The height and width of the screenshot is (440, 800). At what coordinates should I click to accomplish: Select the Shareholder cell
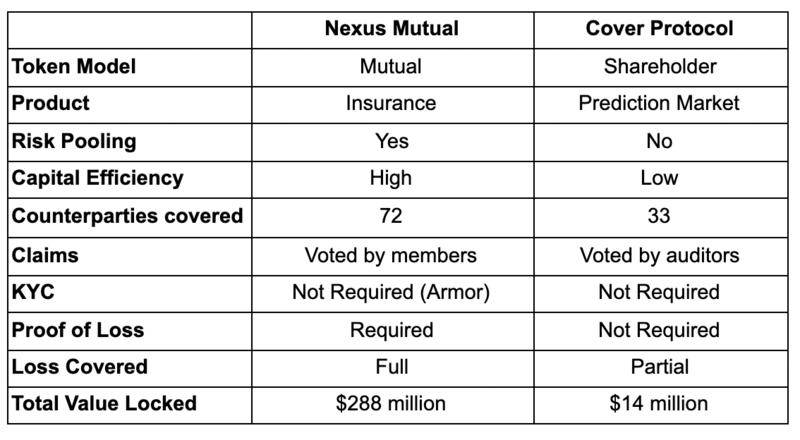point(659,67)
